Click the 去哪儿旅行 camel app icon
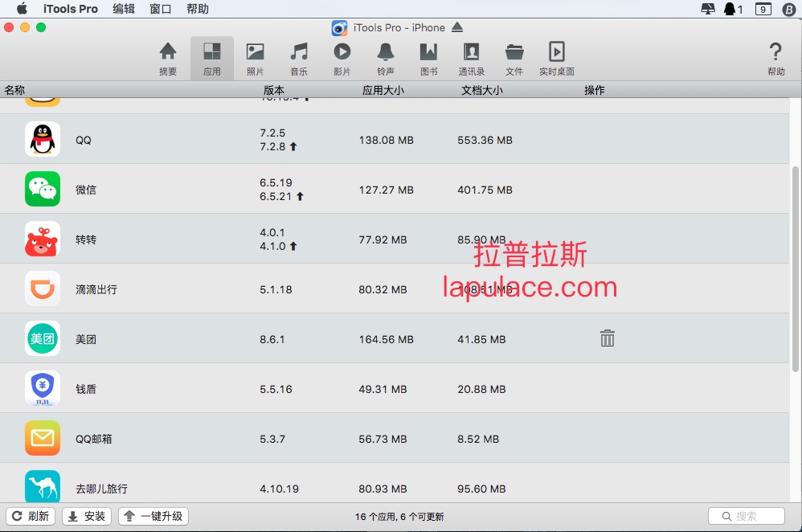This screenshot has height=532, width=802. click(43, 486)
